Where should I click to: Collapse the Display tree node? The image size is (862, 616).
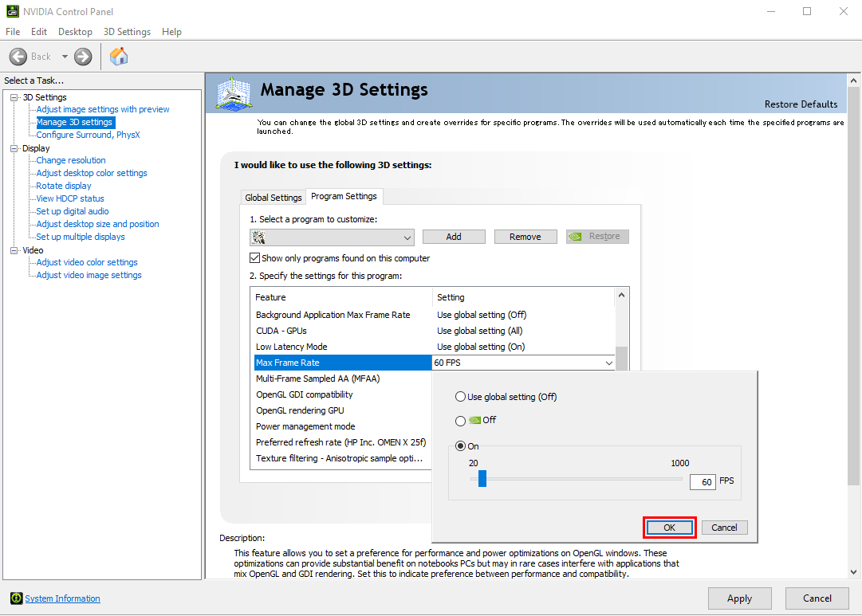point(14,148)
